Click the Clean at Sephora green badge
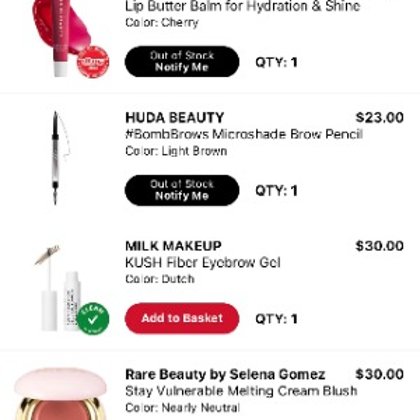 [x=93, y=318]
